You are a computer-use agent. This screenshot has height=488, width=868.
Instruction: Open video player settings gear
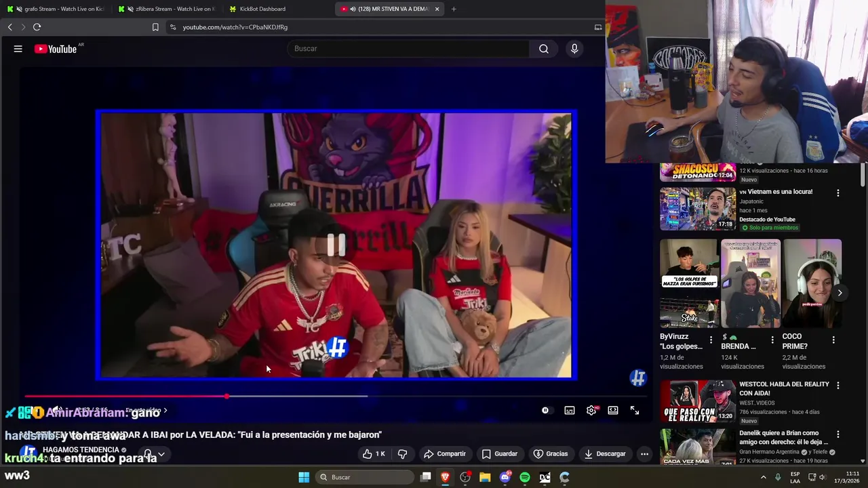click(591, 410)
